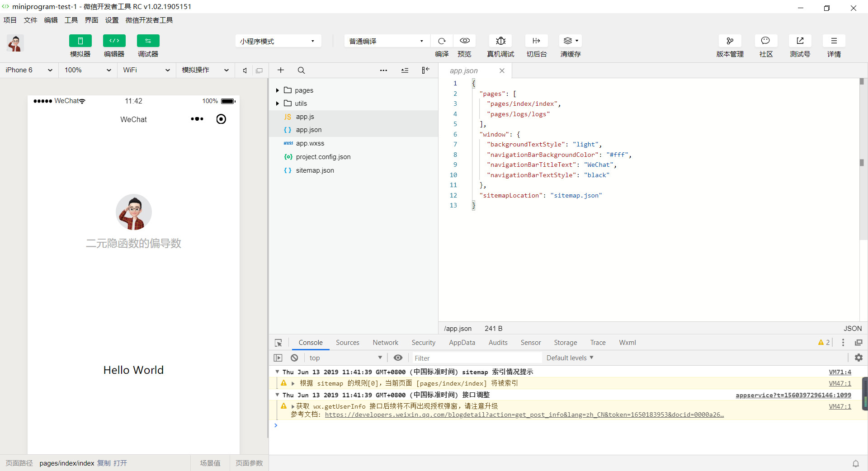Click the VM71:4 source link
868x471 pixels.
tap(840, 372)
